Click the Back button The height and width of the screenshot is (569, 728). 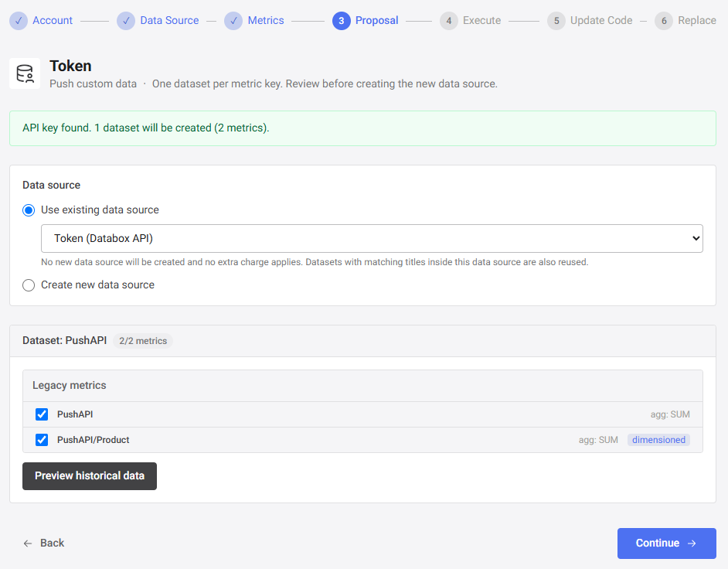pyautogui.click(x=44, y=543)
